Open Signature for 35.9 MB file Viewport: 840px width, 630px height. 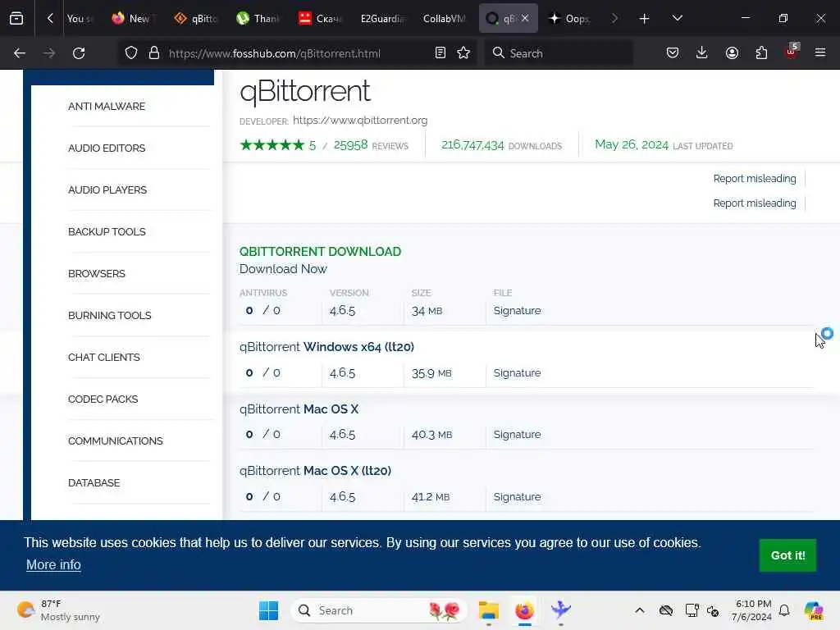(517, 373)
